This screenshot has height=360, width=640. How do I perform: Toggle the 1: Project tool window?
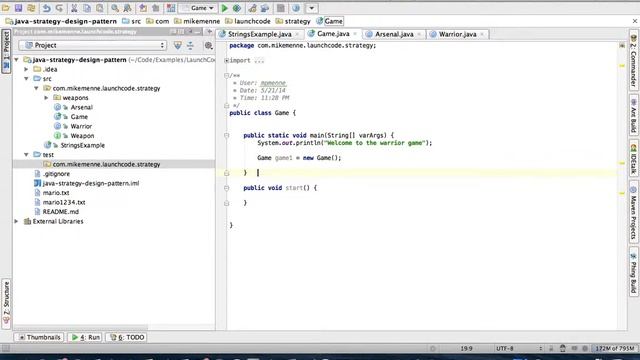coord(6,51)
